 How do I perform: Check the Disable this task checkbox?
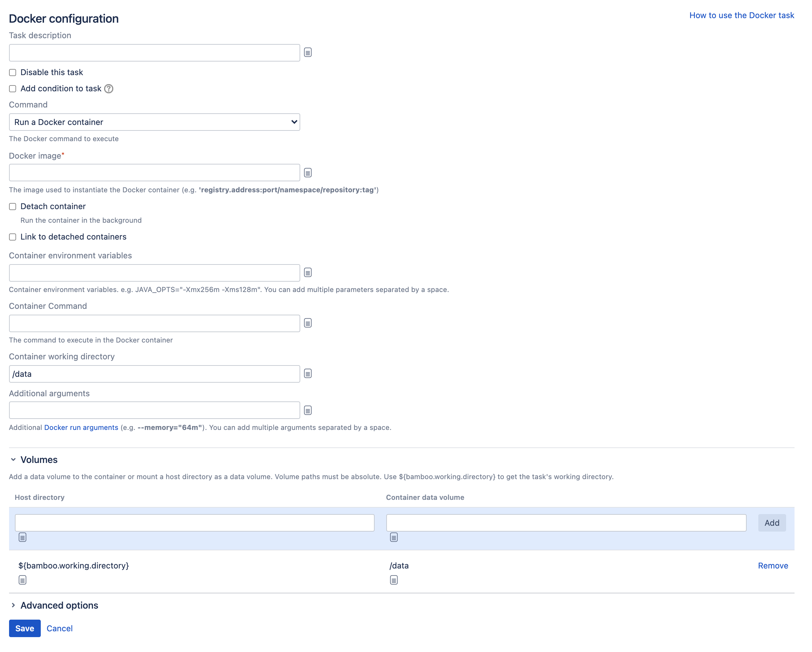click(x=13, y=73)
